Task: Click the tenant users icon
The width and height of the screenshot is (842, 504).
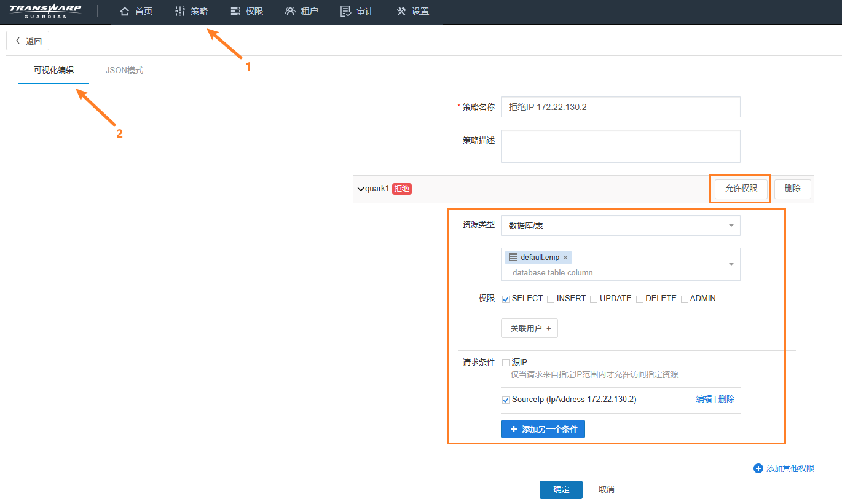Action: click(x=291, y=11)
